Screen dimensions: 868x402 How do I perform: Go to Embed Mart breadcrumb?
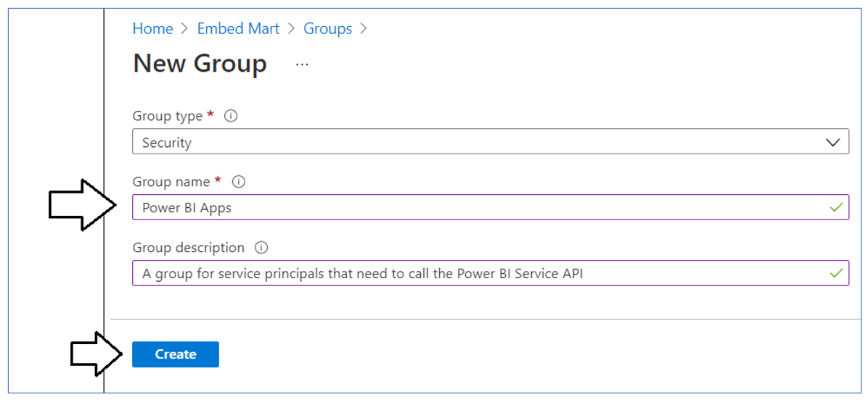tap(239, 29)
